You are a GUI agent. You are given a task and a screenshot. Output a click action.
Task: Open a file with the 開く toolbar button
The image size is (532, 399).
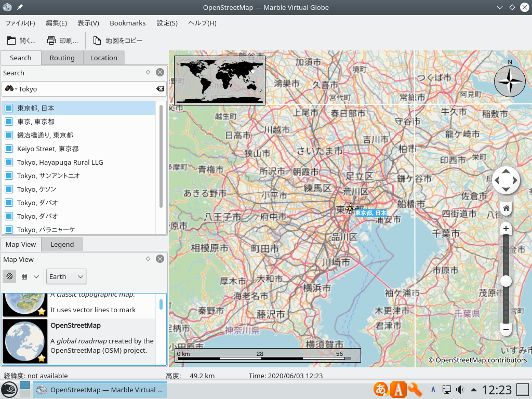tap(21, 41)
